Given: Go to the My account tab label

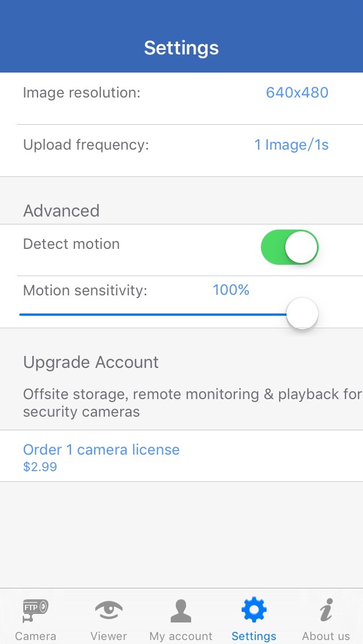Looking at the screenshot, I should click(180, 636).
